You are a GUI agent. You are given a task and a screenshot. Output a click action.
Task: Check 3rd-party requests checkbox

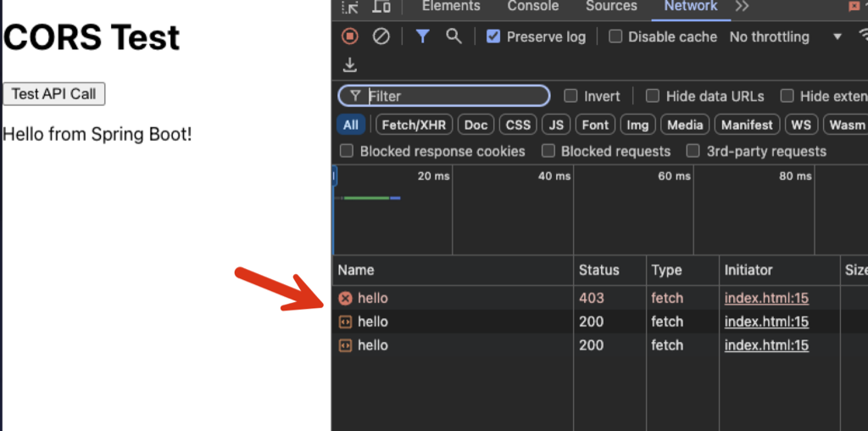point(693,151)
